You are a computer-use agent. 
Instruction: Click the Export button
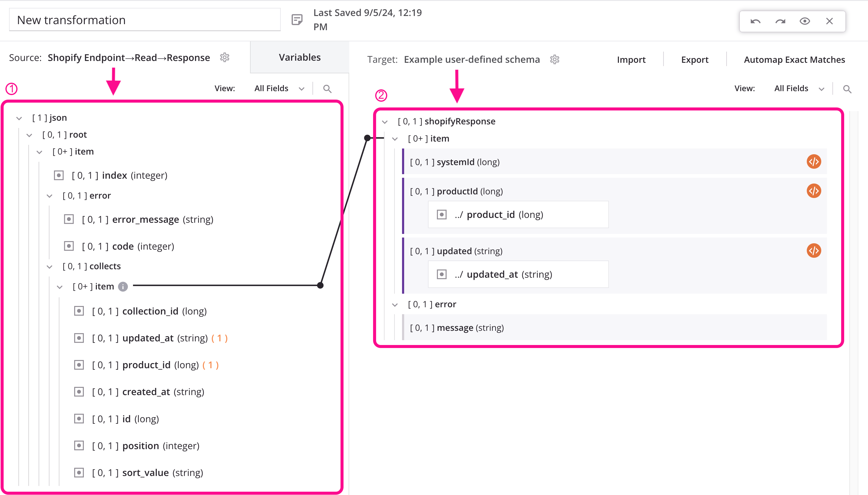694,59
